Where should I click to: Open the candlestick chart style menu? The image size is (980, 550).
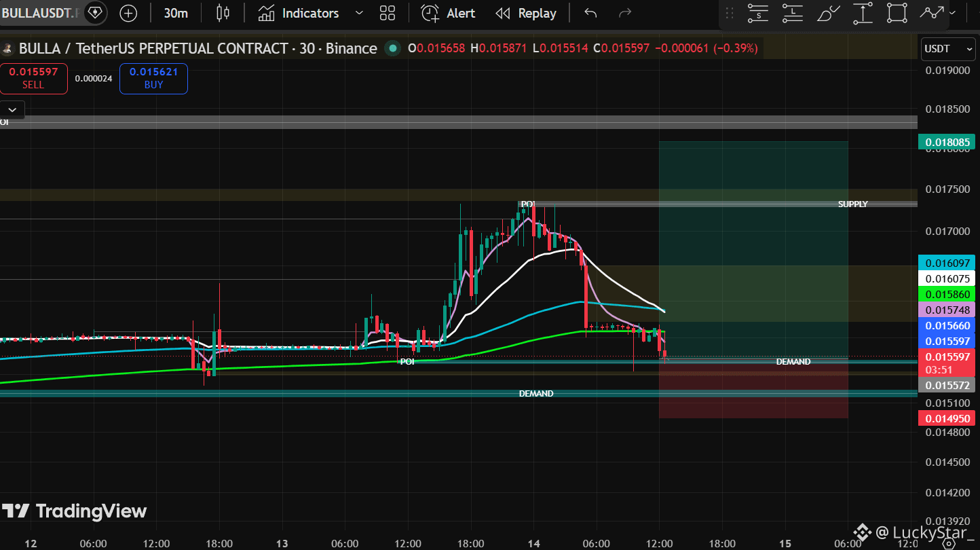(223, 13)
